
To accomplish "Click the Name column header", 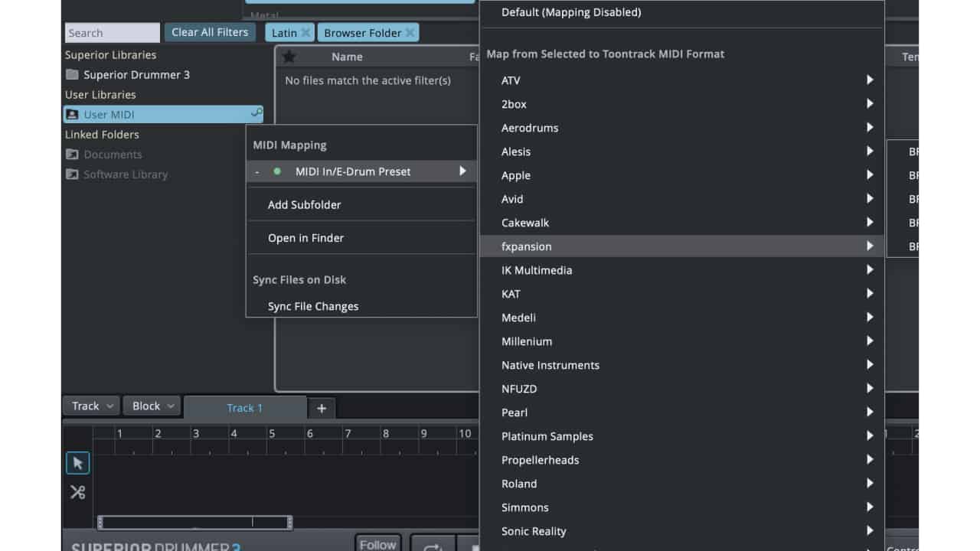I will coord(347,57).
